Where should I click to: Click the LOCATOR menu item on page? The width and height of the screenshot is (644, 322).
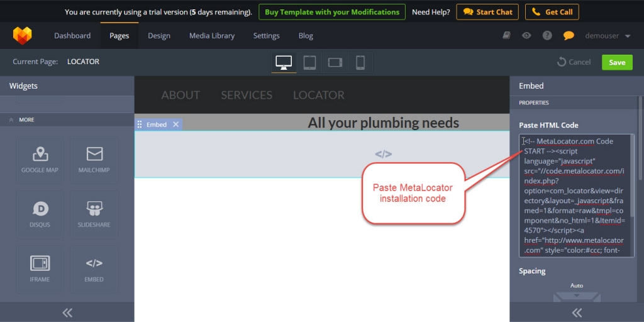[319, 95]
